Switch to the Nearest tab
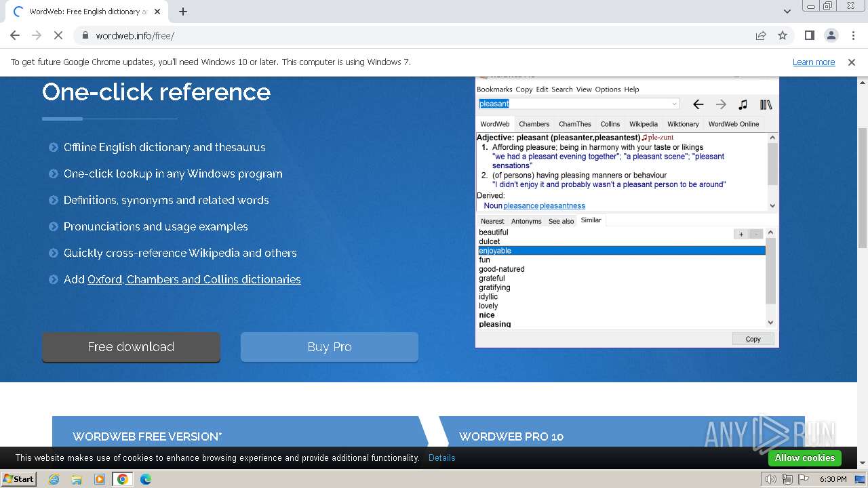The image size is (868, 488). tap(492, 221)
